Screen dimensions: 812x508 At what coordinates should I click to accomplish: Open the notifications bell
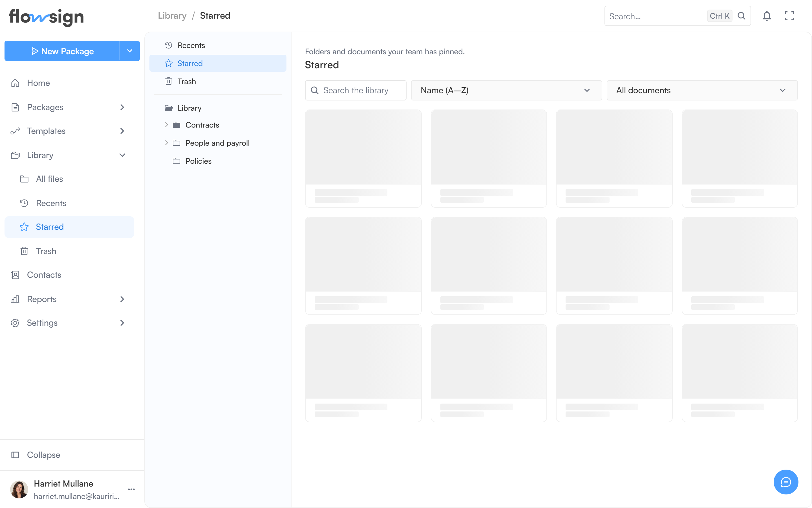coord(767,16)
